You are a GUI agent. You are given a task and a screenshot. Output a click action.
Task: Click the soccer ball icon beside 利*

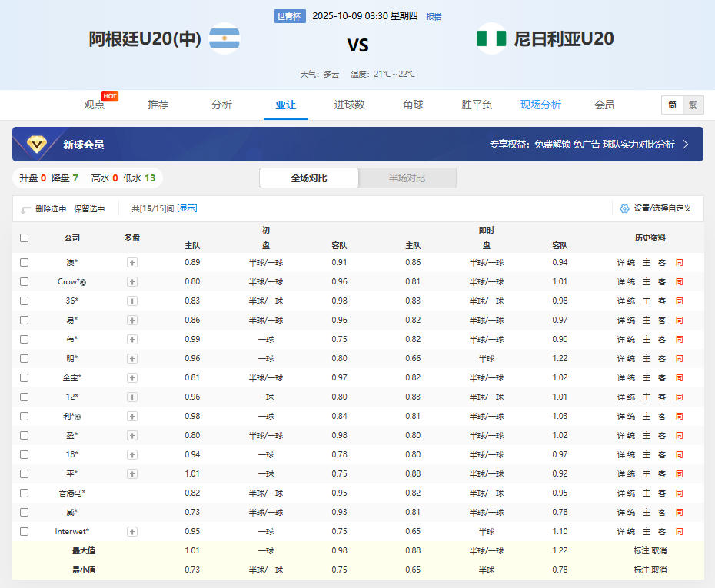[78, 417]
